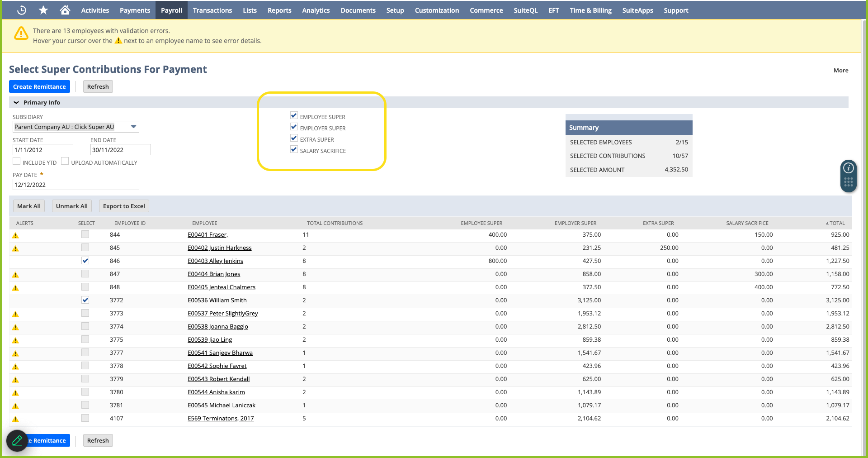868x458 pixels.
Task: Click the Export to Excel button
Action: [x=124, y=206]
